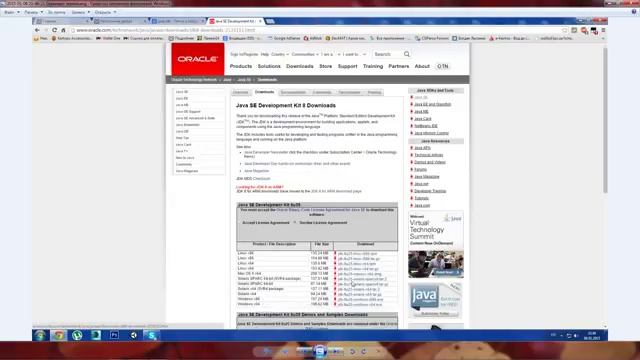Open the Chrome menu icon
Screen dimensions: 640x360
[603, 30]
